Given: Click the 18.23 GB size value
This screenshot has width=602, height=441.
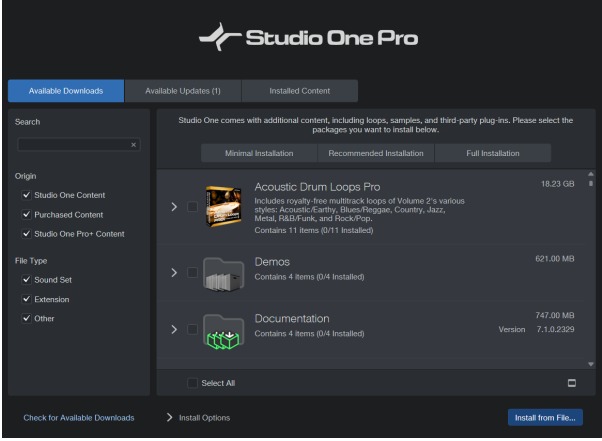Looking at the screenshot, I should [x=557, y=184].
